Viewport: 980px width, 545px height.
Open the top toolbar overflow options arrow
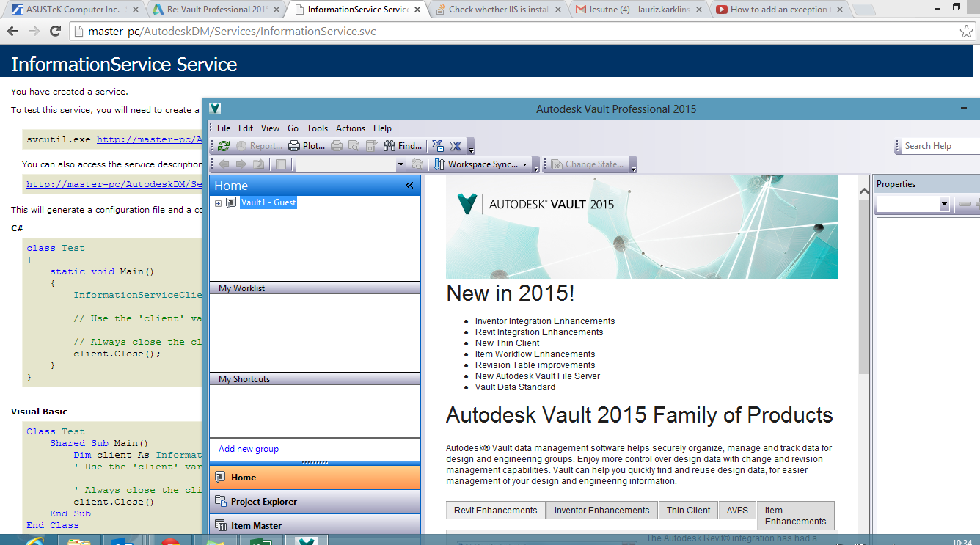click(x=472, y=147)
